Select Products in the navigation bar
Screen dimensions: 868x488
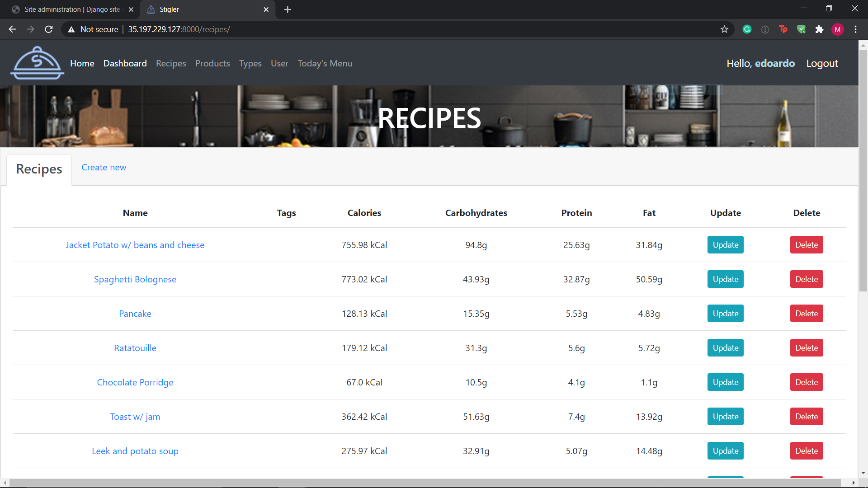click(x=212, y=63)
